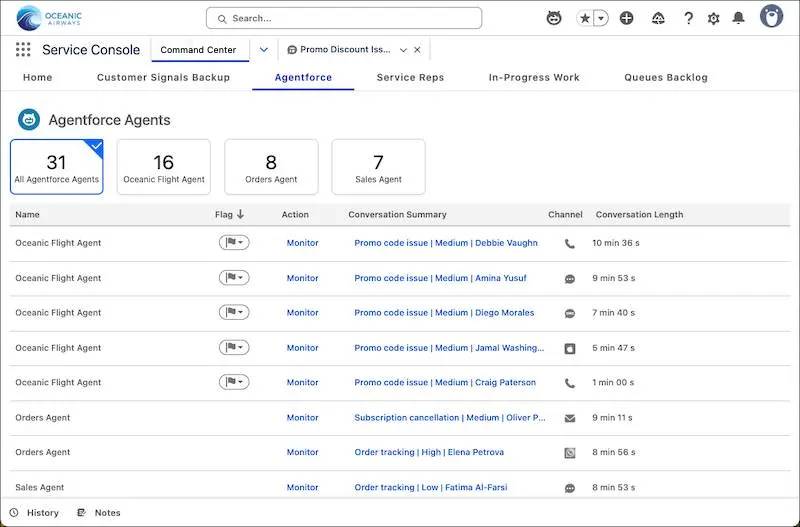Screen dimensions: 800x527
Task: Open Order tracking High Elena Petrova summary
Action: 429,452
